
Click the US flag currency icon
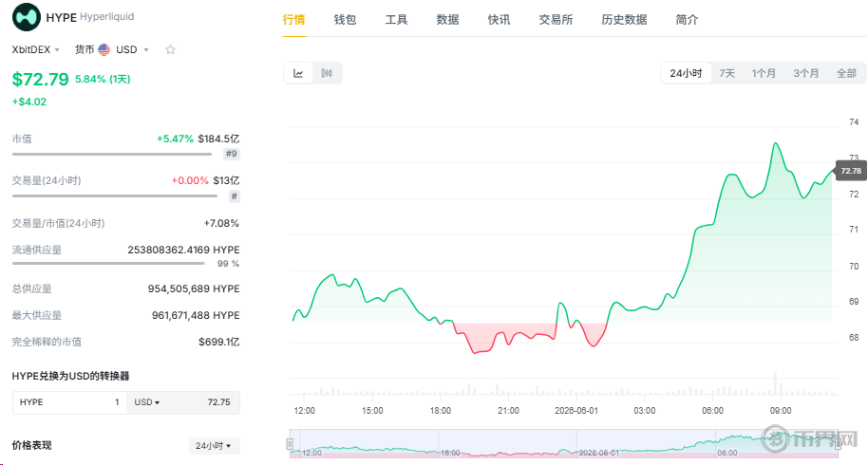pos(104,49)
